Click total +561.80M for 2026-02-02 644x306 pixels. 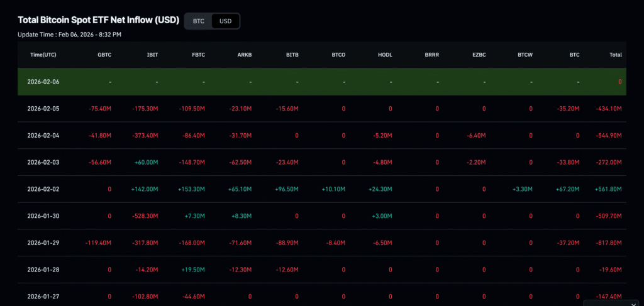click(x=608, y=189)
